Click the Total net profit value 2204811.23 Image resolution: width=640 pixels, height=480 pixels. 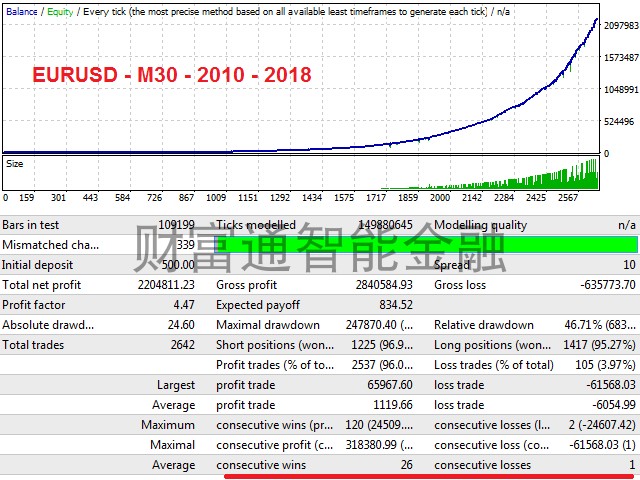pos(166,285)
